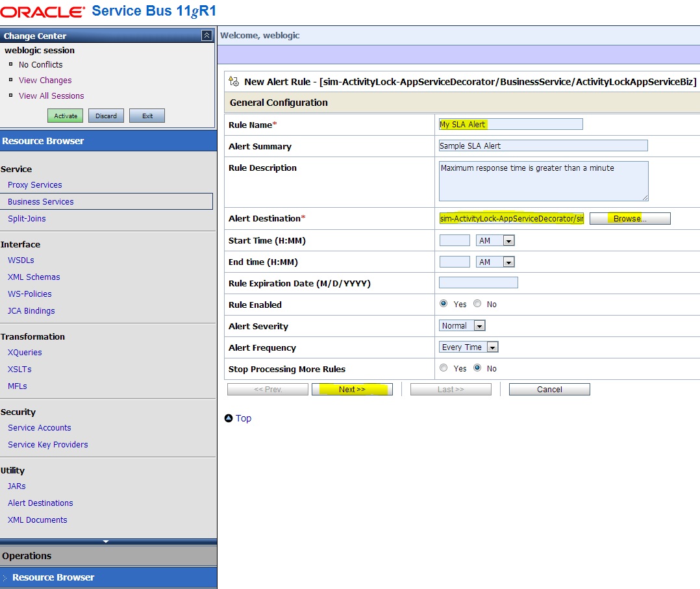Click the Activate button
Image resolution: width=700 pixels, height=589 pixels.
coord(66,116)
